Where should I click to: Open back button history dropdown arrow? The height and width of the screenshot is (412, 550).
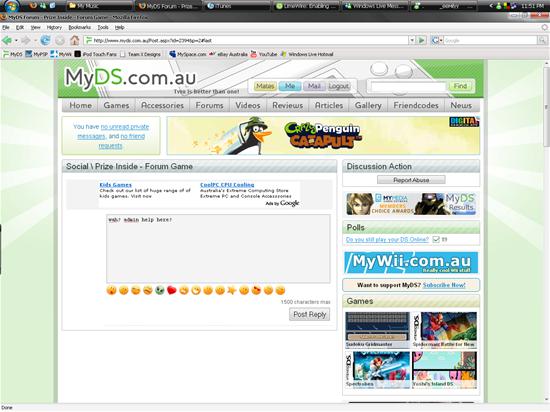click(x=16, y=41)
